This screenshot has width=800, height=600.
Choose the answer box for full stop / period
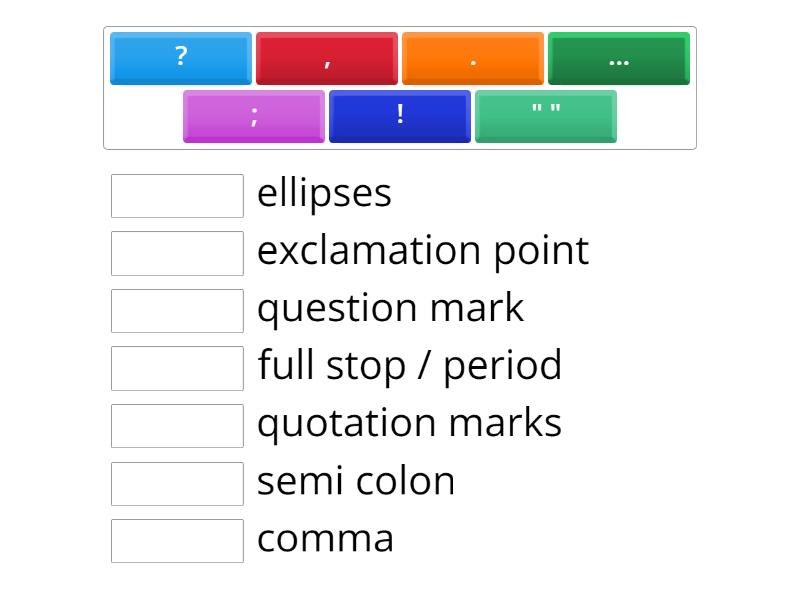click(177, 368)
